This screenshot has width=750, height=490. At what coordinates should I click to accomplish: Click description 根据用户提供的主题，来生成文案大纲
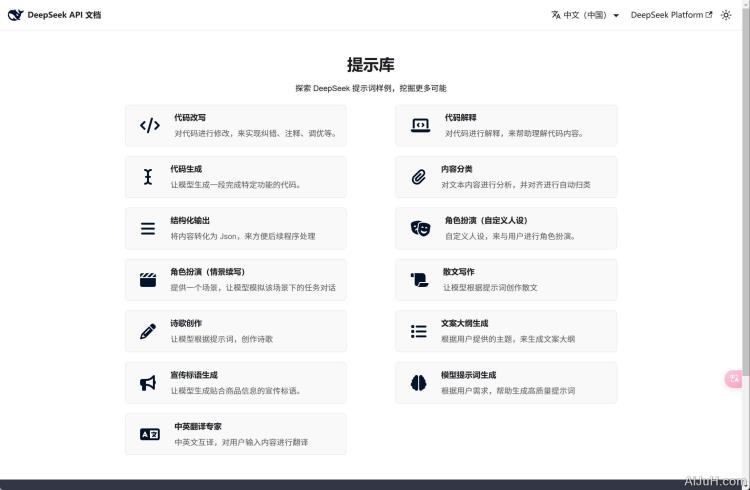(508, 339)
